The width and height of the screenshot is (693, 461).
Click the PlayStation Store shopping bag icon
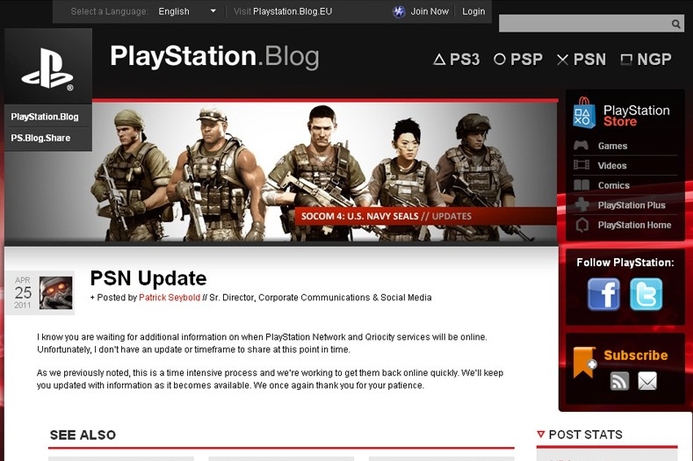pyautogui.click(x=584, y=113)
